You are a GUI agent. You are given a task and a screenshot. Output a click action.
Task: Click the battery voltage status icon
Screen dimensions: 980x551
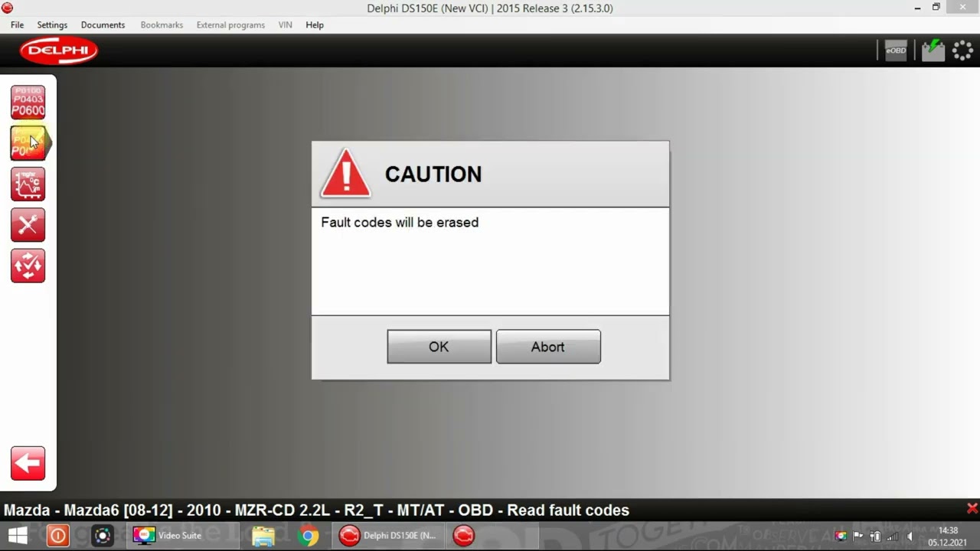coord(933,51)
